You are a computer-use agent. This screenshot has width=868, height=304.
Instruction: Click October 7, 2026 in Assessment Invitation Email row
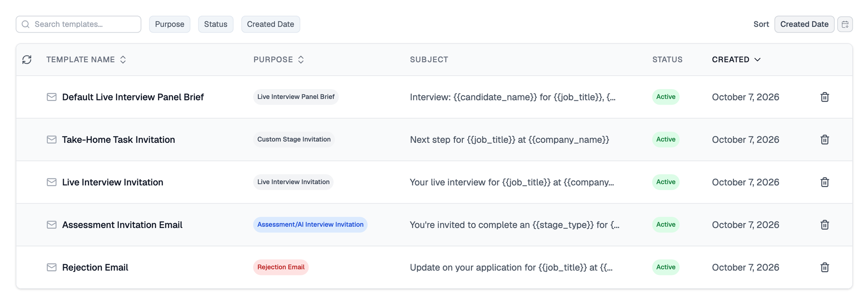coord(745,225)
